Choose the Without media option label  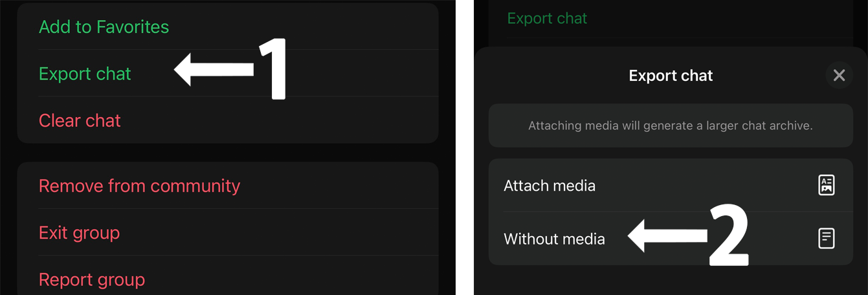[x=554, y=239]
